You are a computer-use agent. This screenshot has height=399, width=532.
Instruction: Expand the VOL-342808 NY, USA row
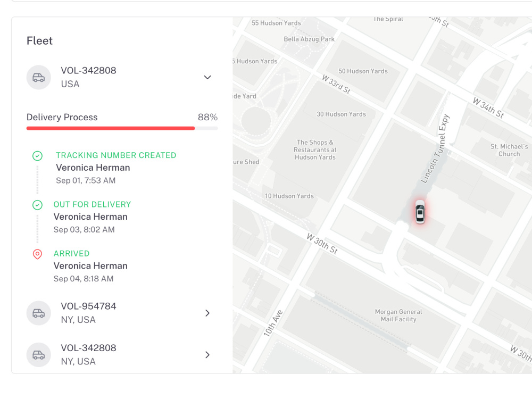pos(207,355)
